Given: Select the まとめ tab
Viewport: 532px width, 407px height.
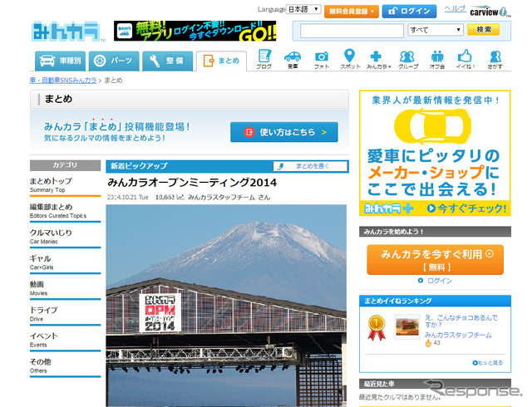Looking at the screenshot, I should tap(221, 61).
